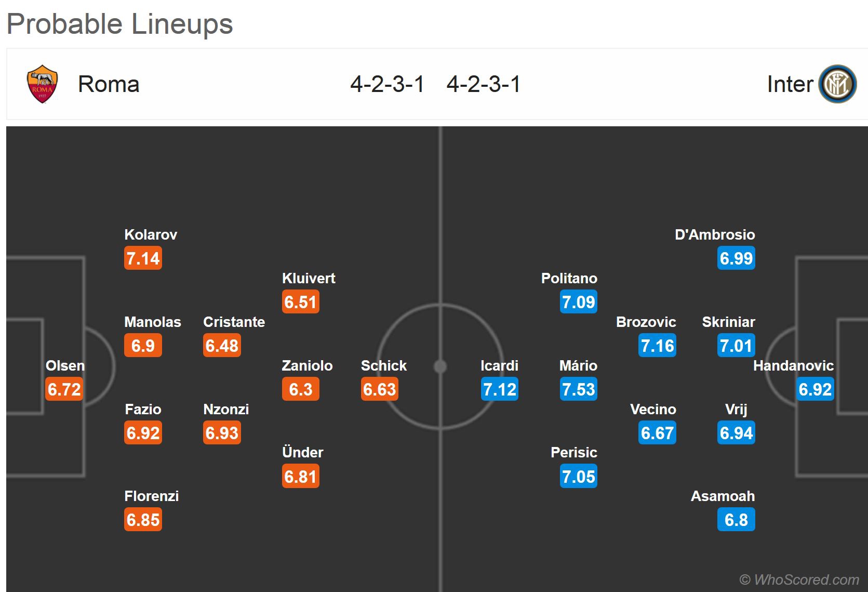This screenshot has width=868, height=592.
Task: Select Kolarov's 7.14 rating badge
Action: [x=143, y=258]
